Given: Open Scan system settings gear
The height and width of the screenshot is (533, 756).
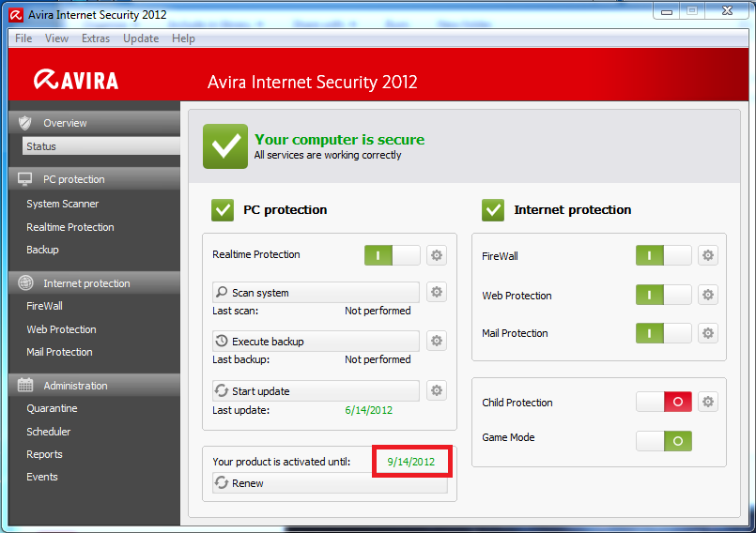Looking at the screenshot, I should 437,292.
